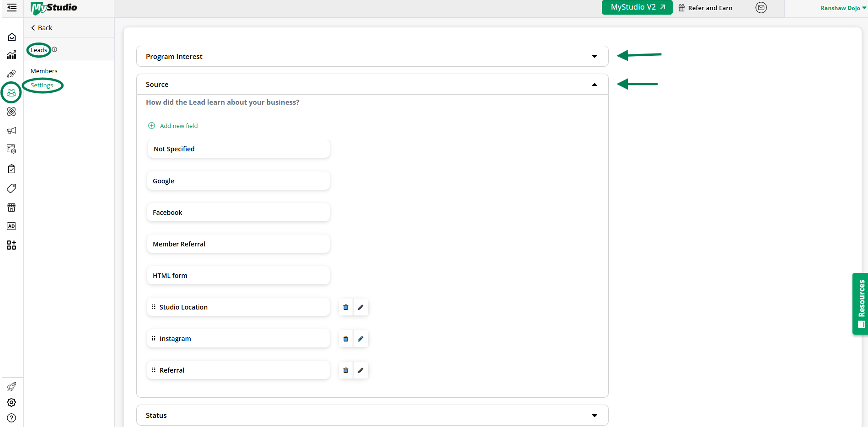868x427 pixels.
Task: Open the megaphone marketing icon
Action: 12,131
